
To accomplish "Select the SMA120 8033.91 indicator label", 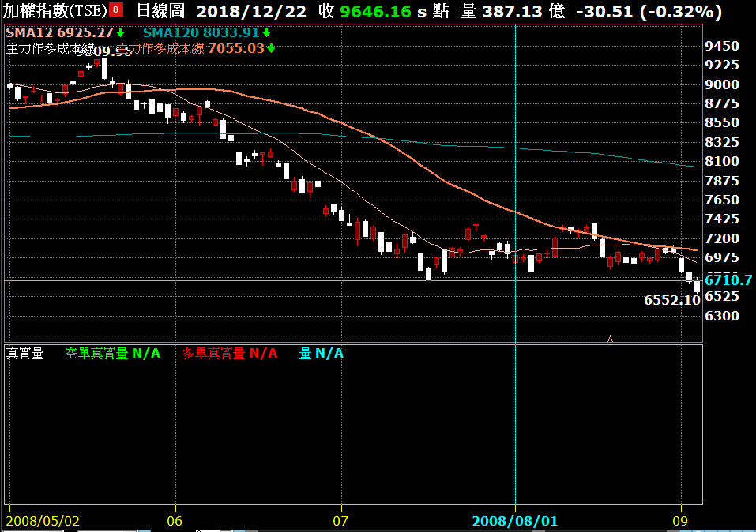I will tap(201, 33).
